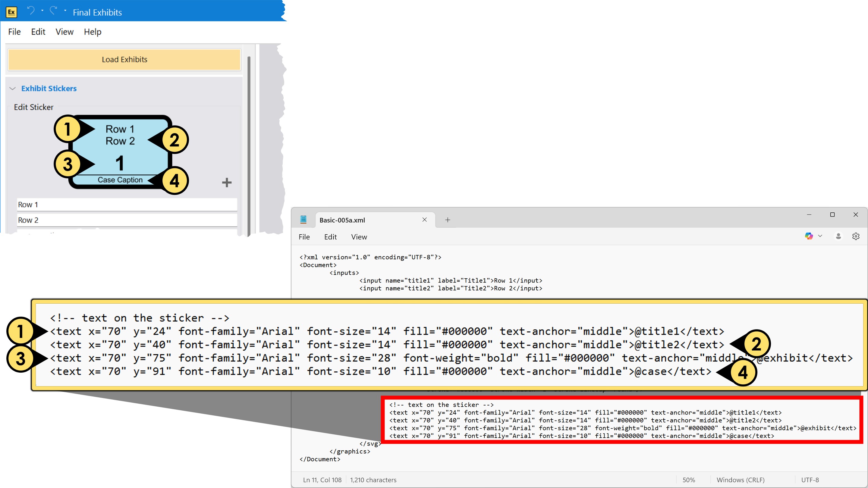Open the File menu in Final Exhibits
The width and height of the screenshot is (868, 488).
pyautogui.click(x=14, y=32)
